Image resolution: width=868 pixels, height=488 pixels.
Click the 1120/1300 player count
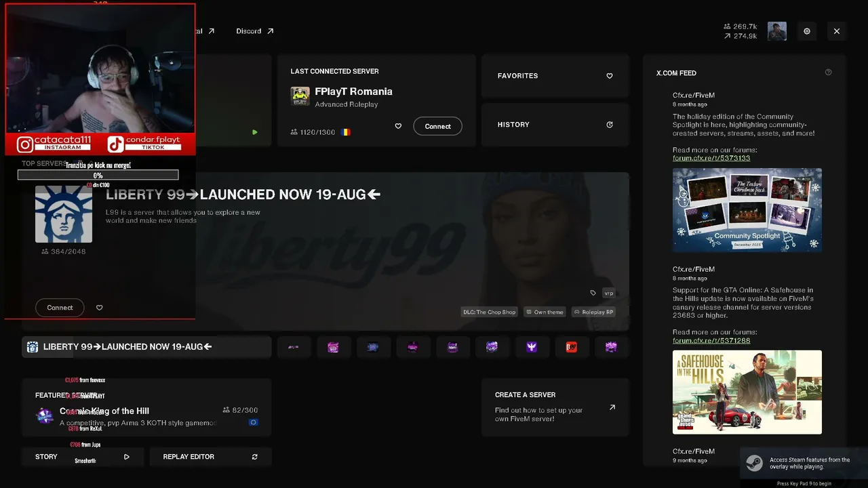313,132
